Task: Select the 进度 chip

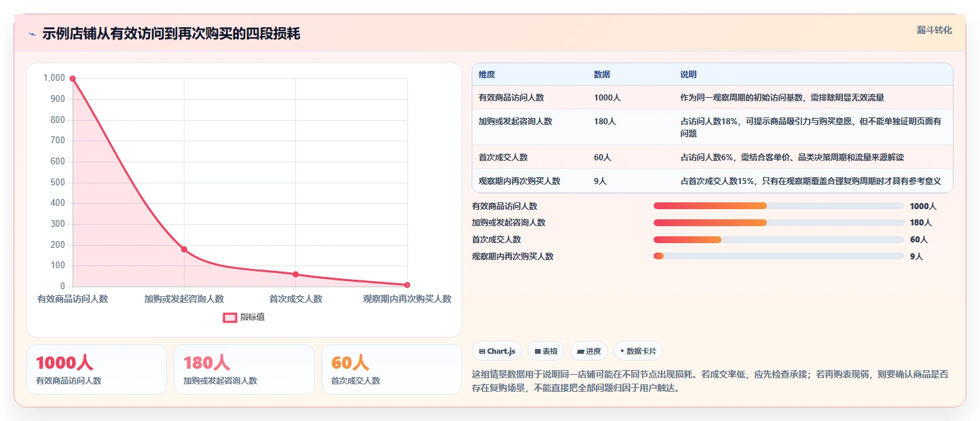Action: (x=589, y=351)
